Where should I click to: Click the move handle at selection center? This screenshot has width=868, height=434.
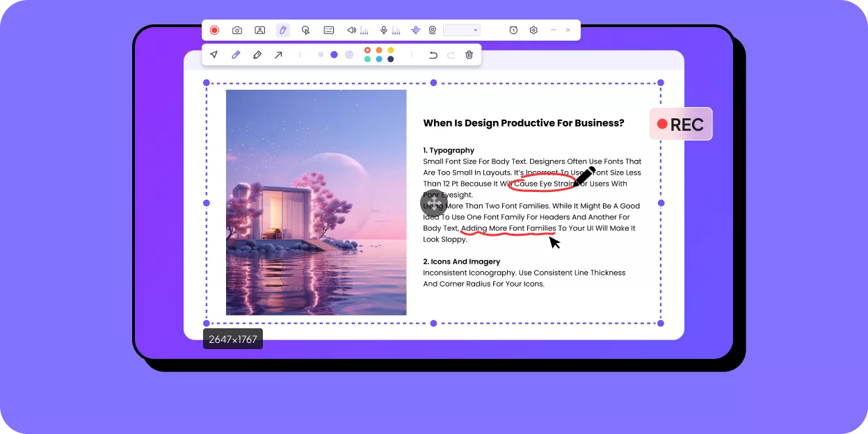[x=433, y=203]
